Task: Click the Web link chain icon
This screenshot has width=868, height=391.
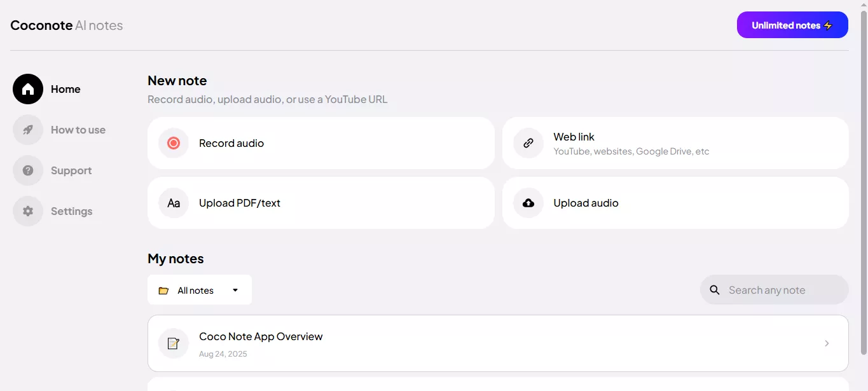Action: click(x=528, y=143)
